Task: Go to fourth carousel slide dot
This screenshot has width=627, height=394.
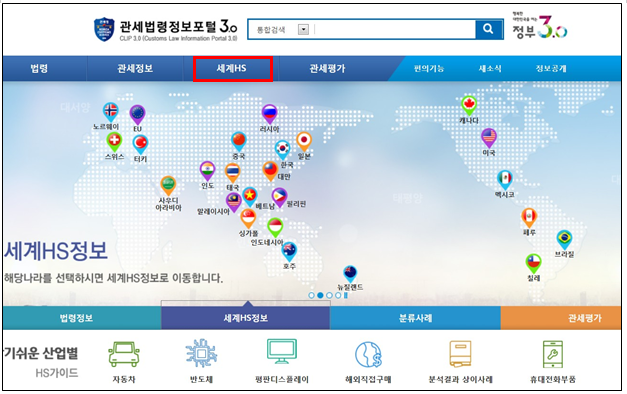Action: [x=338, y=295]
